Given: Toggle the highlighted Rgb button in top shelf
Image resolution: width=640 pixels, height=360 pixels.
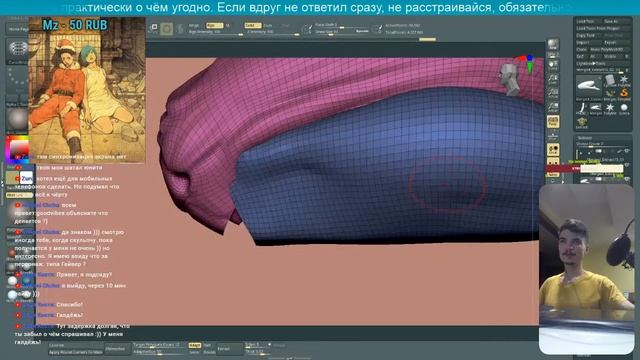Looking at the screenshot, I should coord(214,25).
